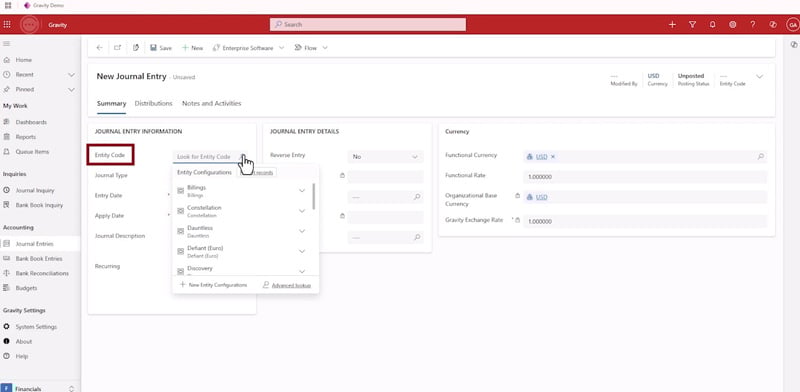This screenshot has width=800, height=392.
Task: Switch to the Distributions tab
Action: click(154, 103)
